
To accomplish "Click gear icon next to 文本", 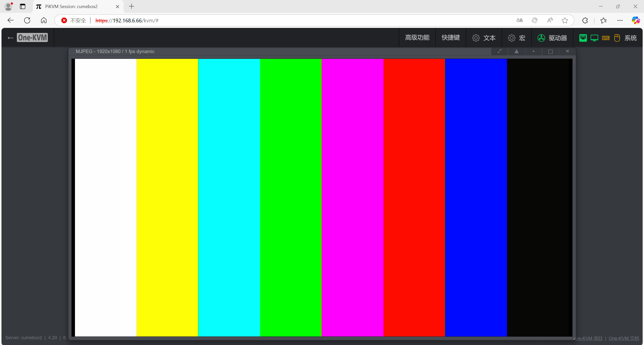I will pos(476,38).
